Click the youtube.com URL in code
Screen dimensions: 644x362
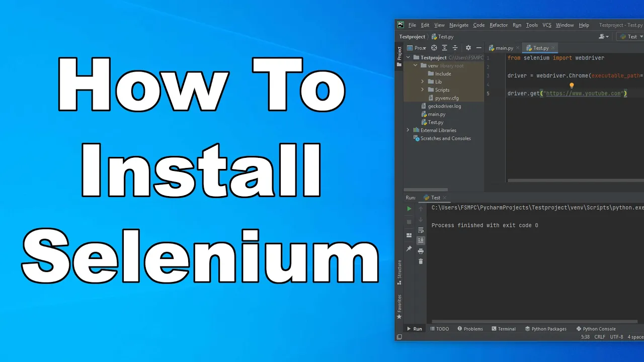[583, 94]
